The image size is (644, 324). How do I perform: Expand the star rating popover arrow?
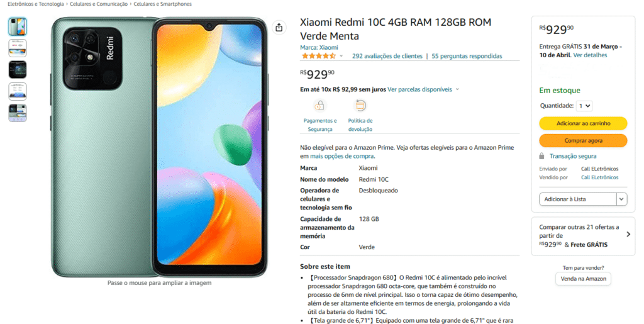(341, 56)
